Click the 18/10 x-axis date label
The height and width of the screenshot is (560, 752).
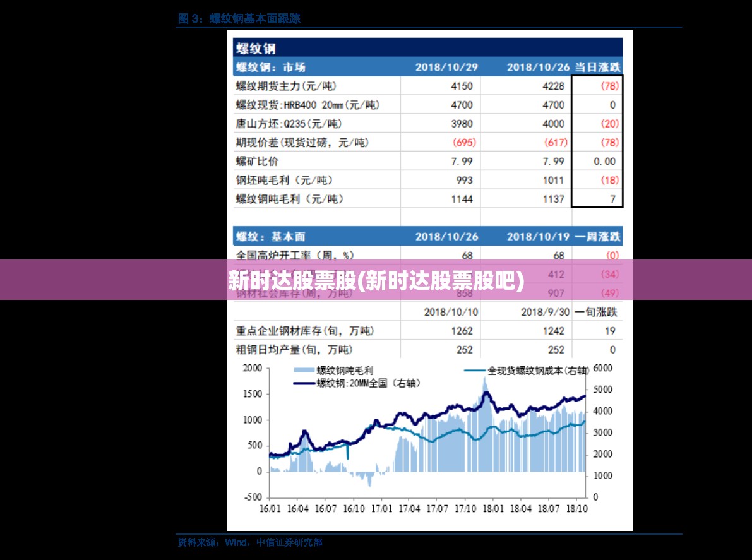pos(576,509)
